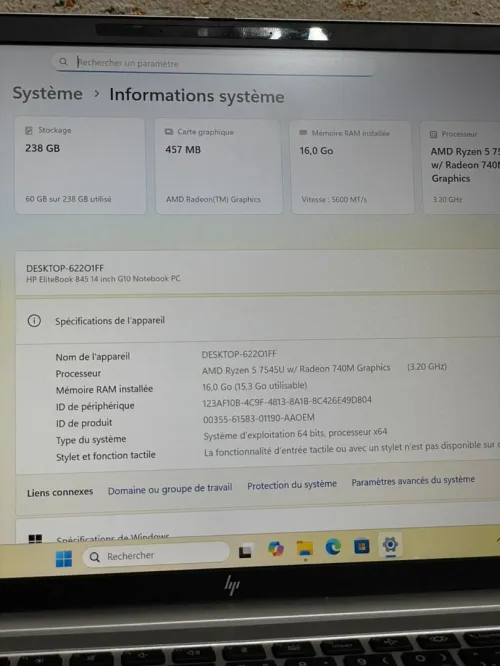Click the Carte graphique card icon

(169, 132)
